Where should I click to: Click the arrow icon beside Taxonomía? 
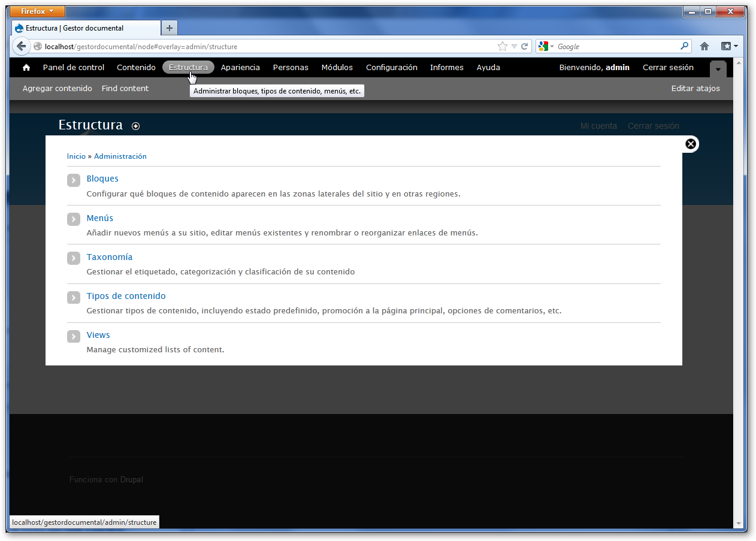click(74, 258)
